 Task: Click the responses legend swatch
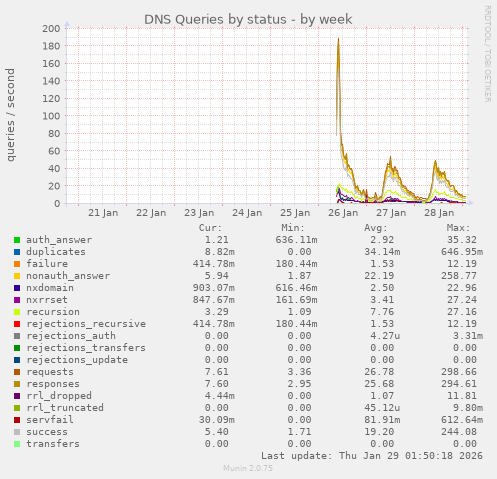point(17,384)
